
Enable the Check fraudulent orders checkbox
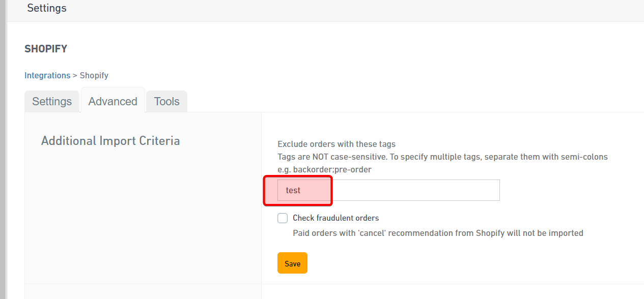(x=283, y=218)
